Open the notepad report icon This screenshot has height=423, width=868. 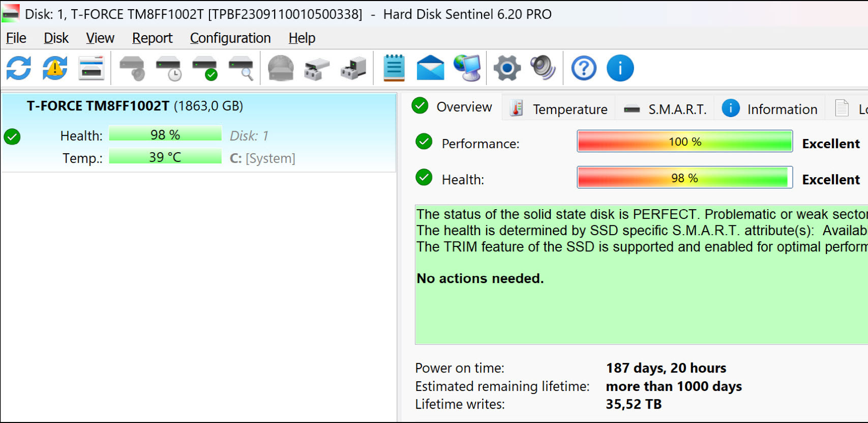[x=394, y=68]
